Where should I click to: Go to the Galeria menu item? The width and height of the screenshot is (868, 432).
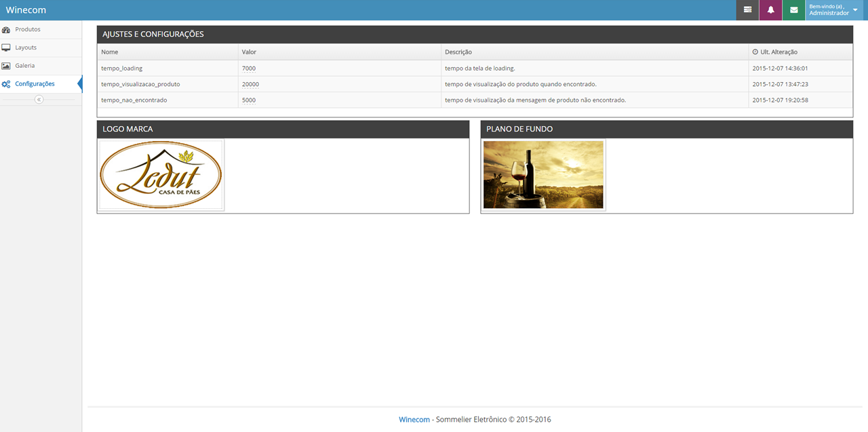(25, 66)
